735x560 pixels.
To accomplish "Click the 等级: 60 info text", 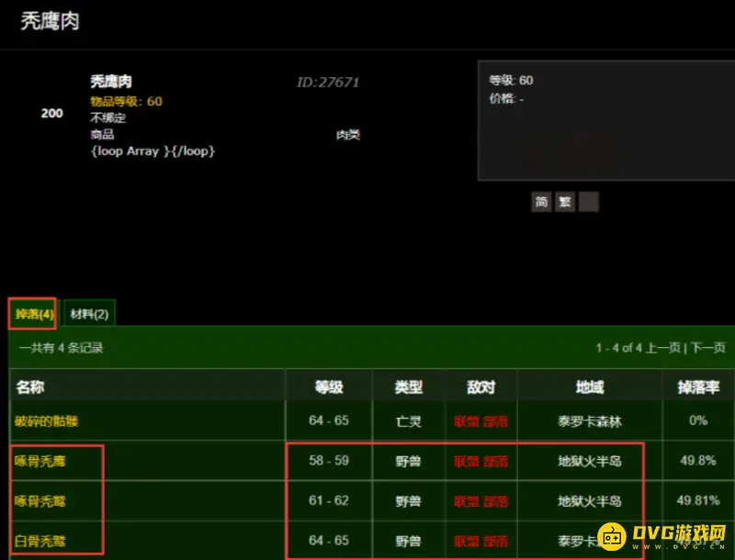I will tap(511, 81).
